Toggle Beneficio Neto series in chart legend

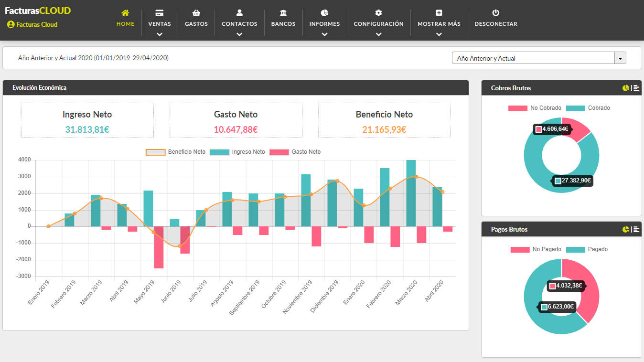point(175,152)
